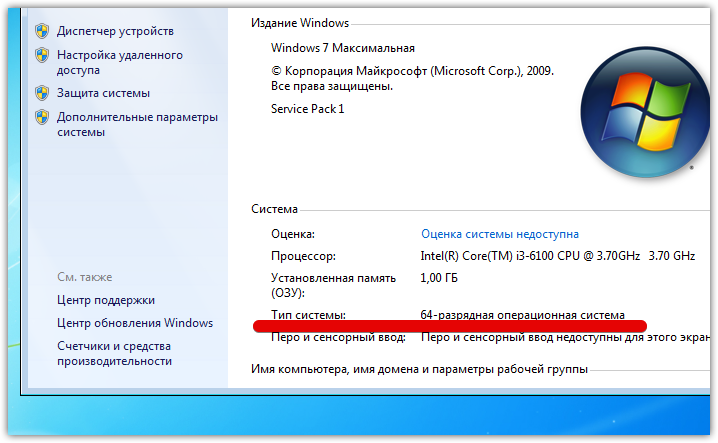Image resolution: width=718 pixels, height=443 pixels.
Task: Click the Оценка системы недоступна link
Action: point(500,234)
